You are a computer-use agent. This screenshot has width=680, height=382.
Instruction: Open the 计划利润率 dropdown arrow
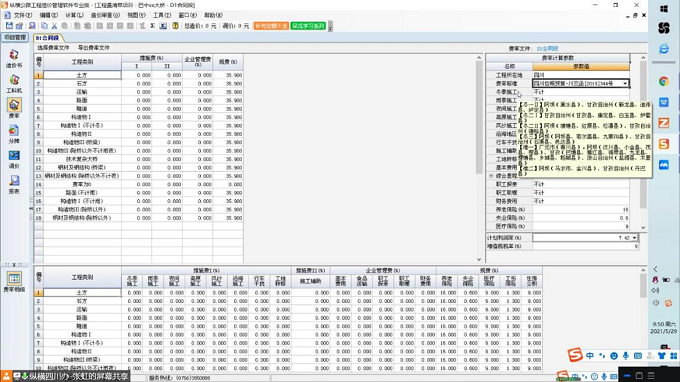[x=634, y=238]
